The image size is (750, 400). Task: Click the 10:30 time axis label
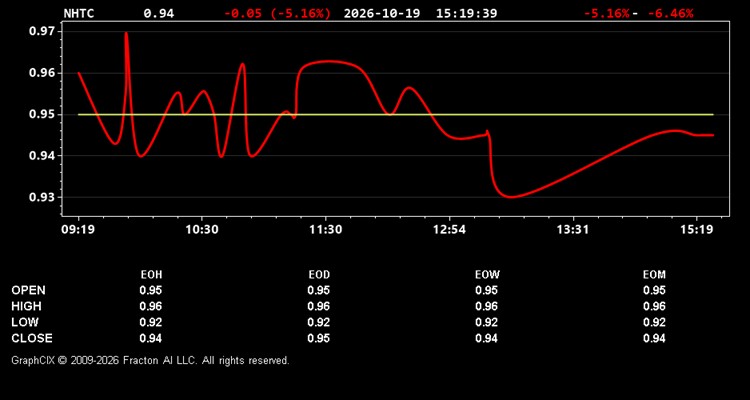[201, 230]
